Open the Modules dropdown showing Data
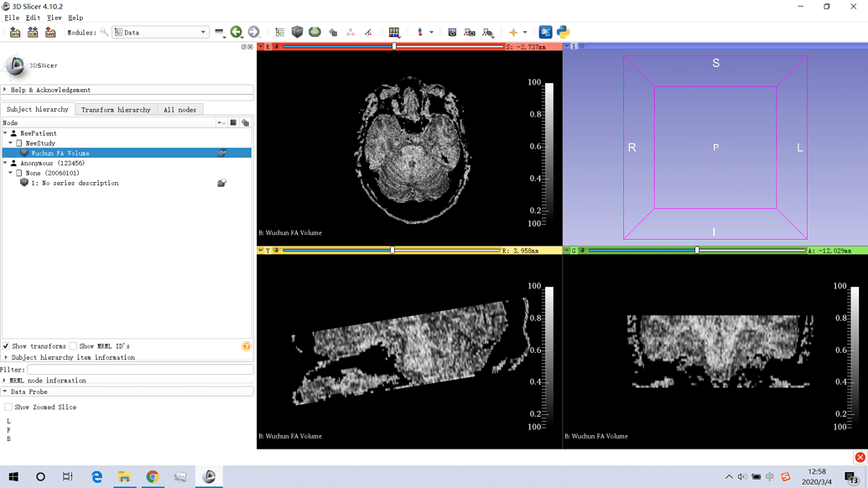The width and height of the screenshot is (868, 488). tap(160, 33)
